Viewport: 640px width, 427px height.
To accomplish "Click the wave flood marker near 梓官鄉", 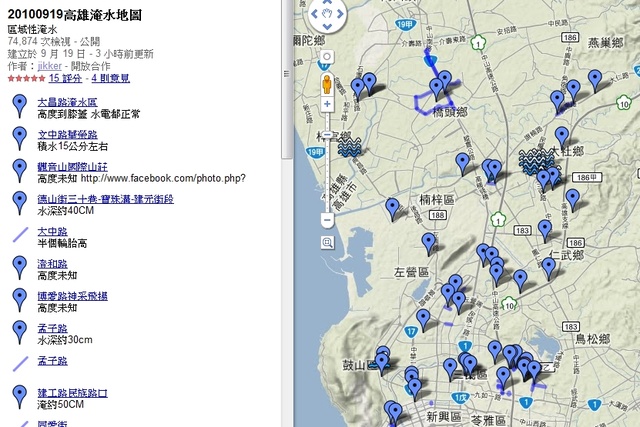I will coord(350,147).
